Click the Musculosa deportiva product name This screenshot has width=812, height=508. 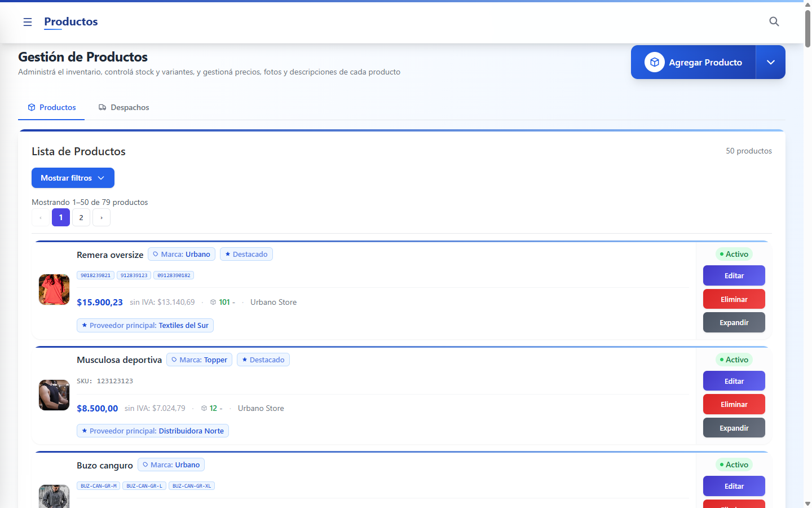tap(120, 360)
